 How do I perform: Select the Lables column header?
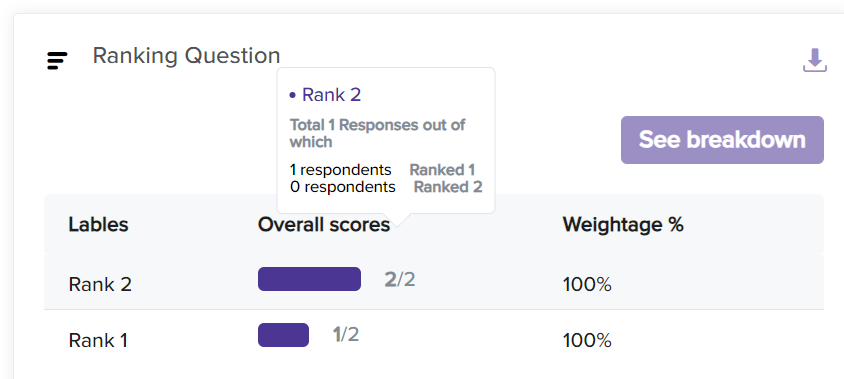pyautogui.click(x=99, y=224)
